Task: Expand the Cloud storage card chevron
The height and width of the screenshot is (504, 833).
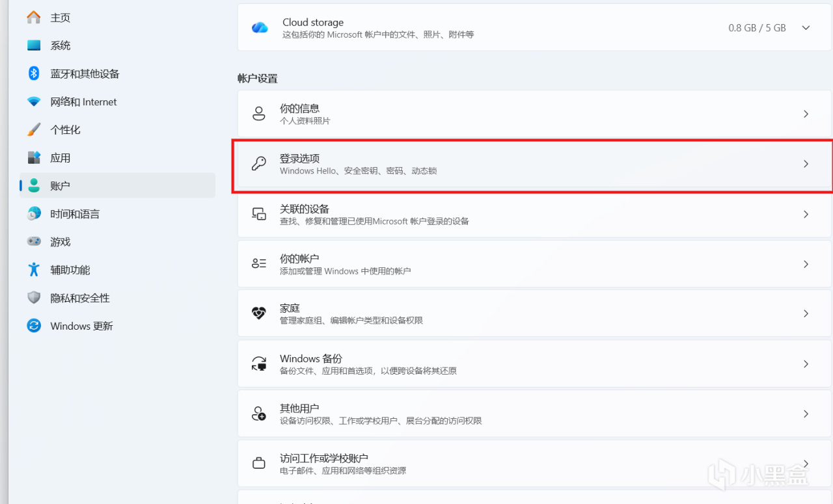Action: 806,27
